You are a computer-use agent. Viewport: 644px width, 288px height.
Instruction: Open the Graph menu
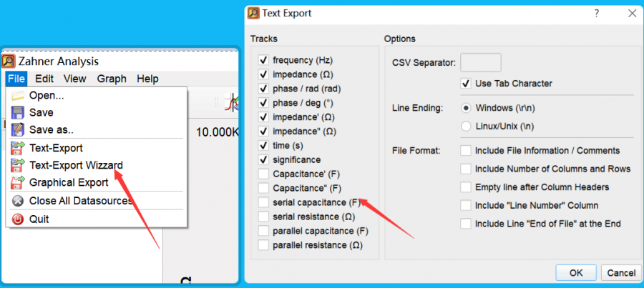tap(112, 79)
